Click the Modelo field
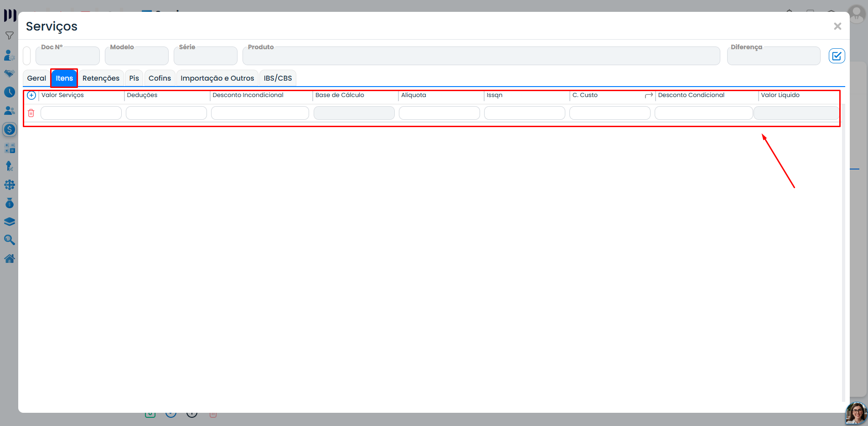 [137, 56]
